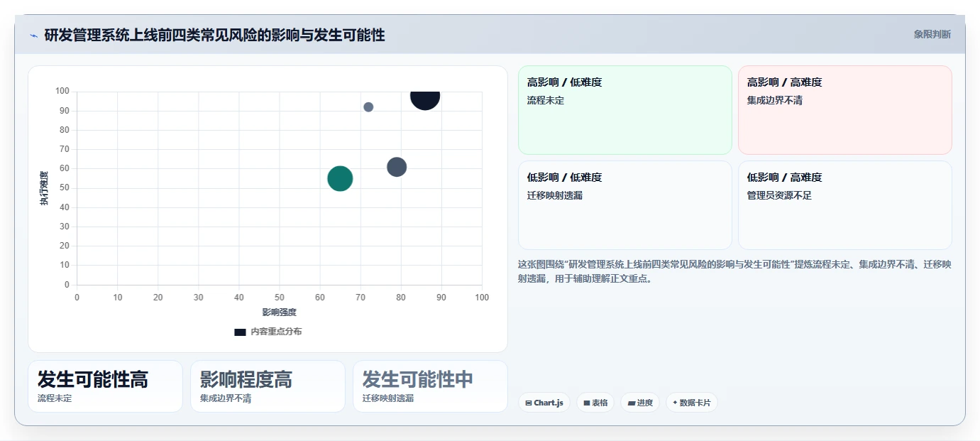Click the 进度 tag chip

pos(640,403)
